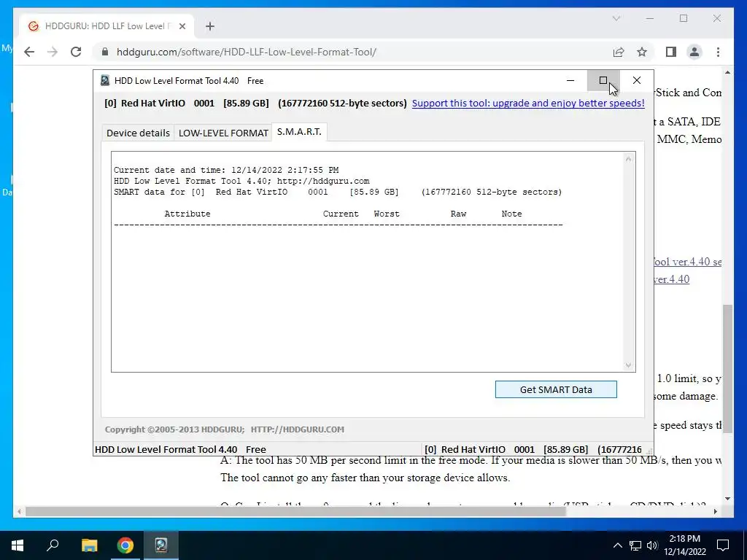Select the S.M.A.R.T. tab

pyautogui.click(x=299, y=132)
